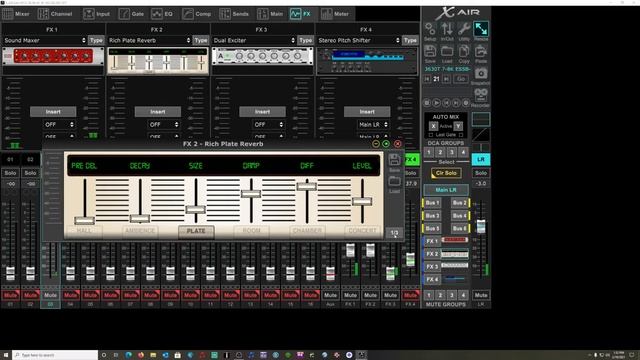Go to previous snapshot number
Image resolution: width=640 pixels, height=360 pixels.
[427, 79]
